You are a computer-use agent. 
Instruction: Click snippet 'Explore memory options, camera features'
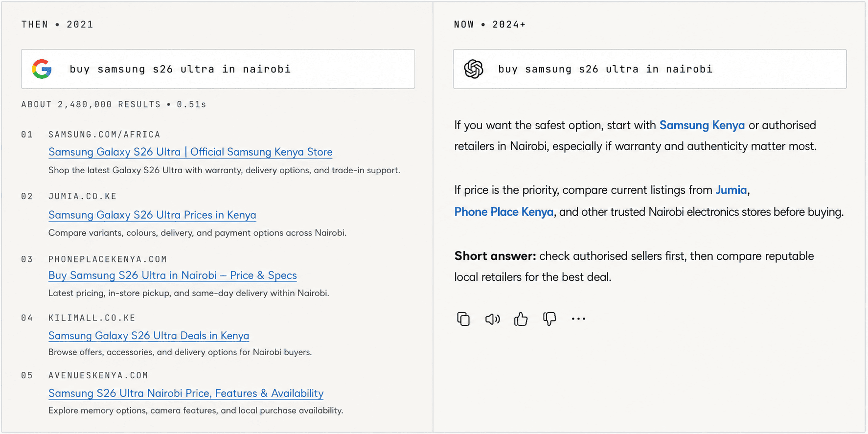point(196,411)
